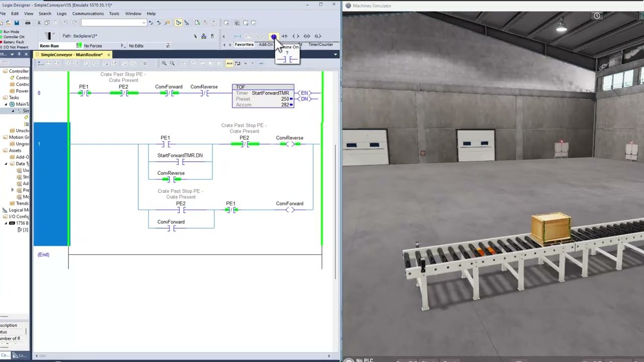
Task: Click the vertical scrollbar of ladder editor
Action: point(335,211)
